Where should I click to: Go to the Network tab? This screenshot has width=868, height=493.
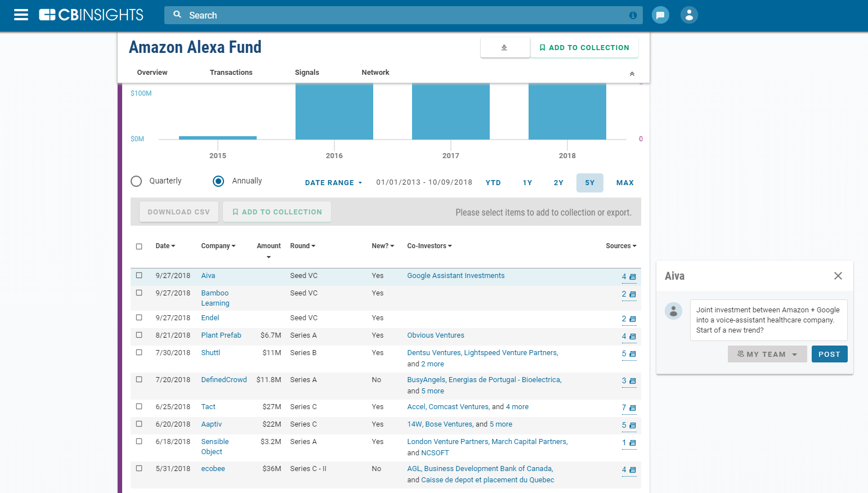point(375,73)
